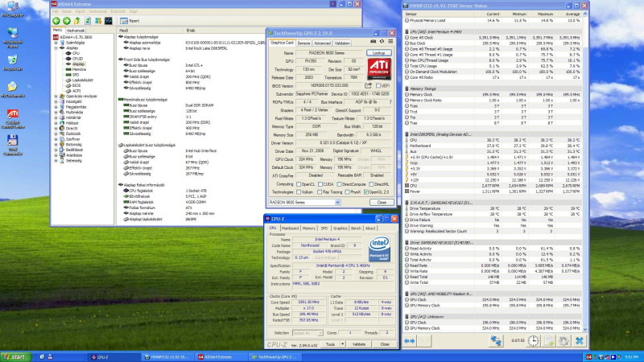Toggle the DirectML checkbox in GPU-Z

click(x=371, y=184)
